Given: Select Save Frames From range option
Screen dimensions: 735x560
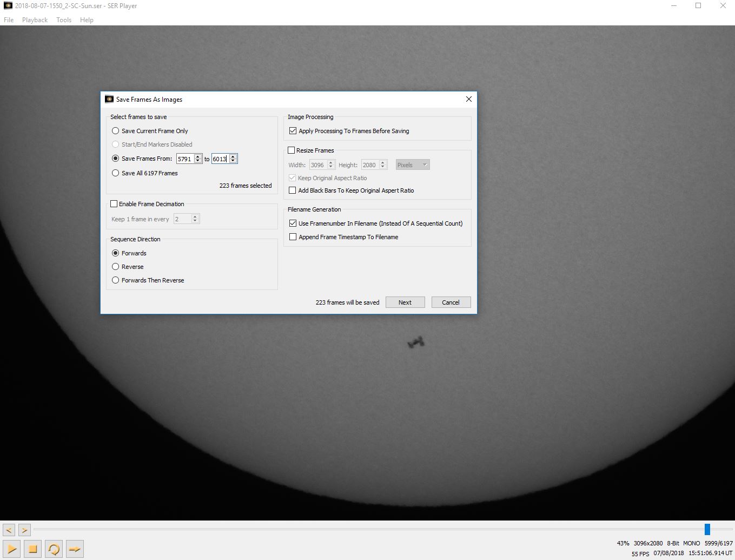Looking at the screenshot, I should 142,159.
